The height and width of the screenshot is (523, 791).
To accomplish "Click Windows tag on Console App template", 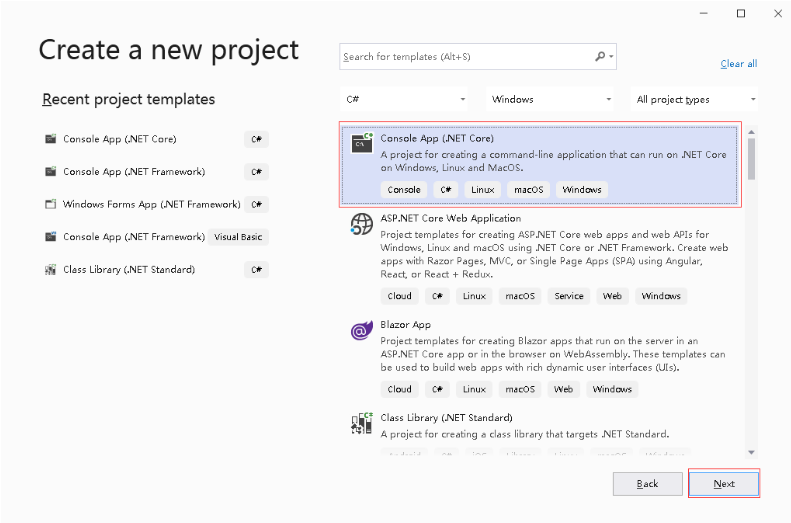I will (x=582, y=190).
